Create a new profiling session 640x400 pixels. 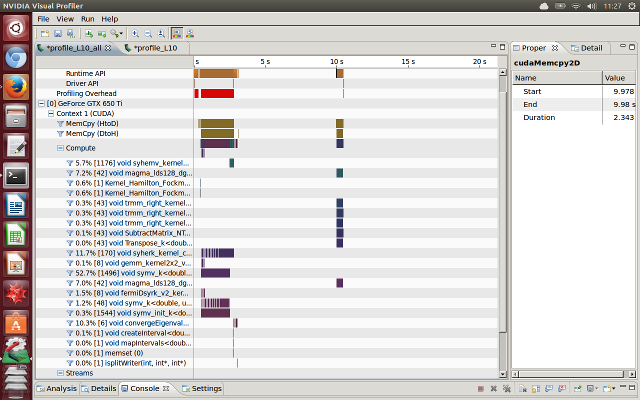[x=45, y=34]
